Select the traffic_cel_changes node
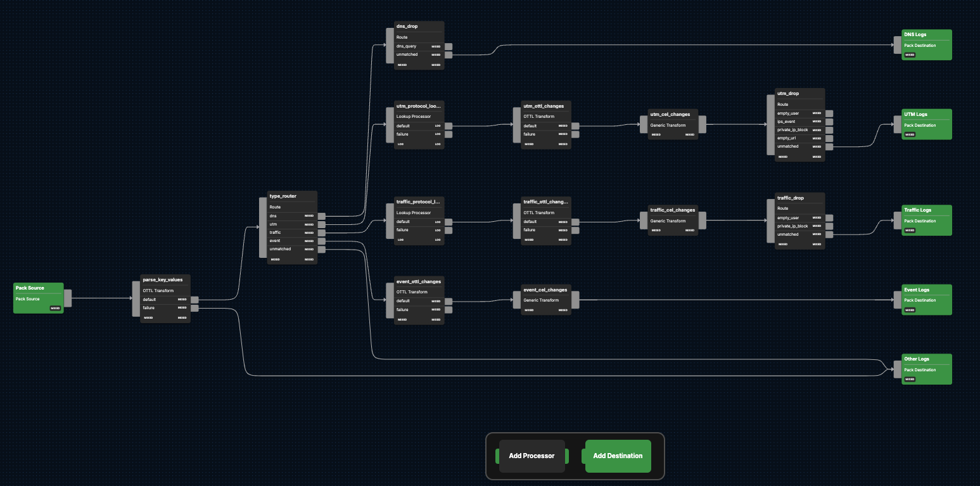This screenshot has width=980, height=486. click(672, 210)
